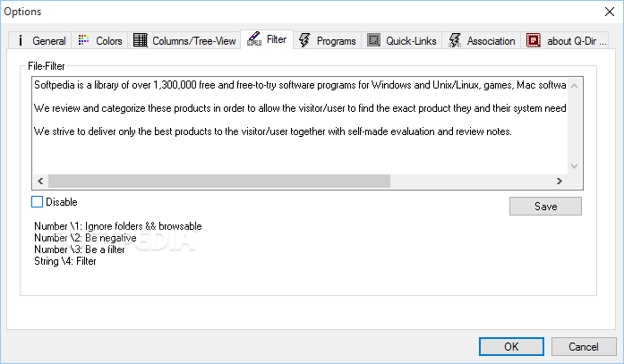
Task: Click the horizontal scrollbar left arrow
Action: (40, 182)
